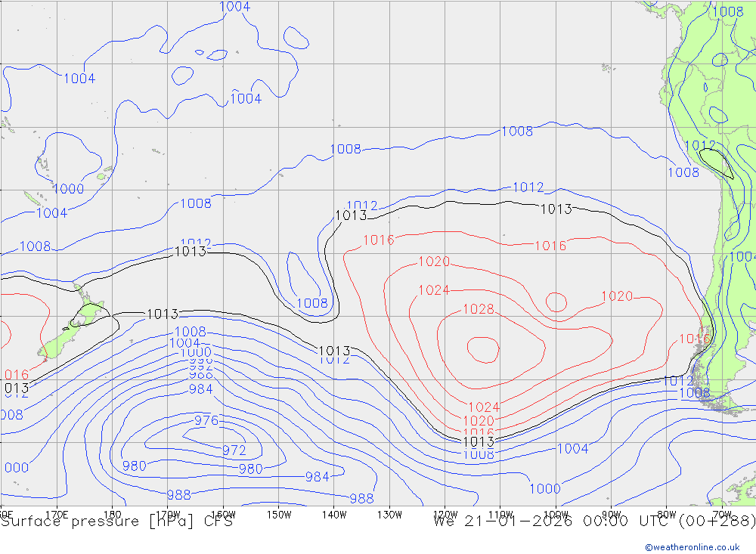The height and width of the screenshot is (554, 756).
Task: Click the 180 longitude label
Action: coord(113,515)
